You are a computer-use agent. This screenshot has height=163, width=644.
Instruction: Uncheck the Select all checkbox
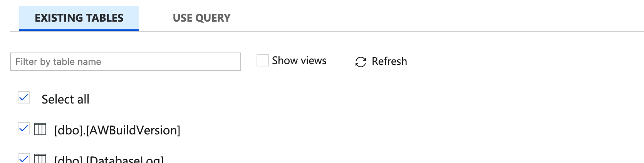click(x=24, y=98)
